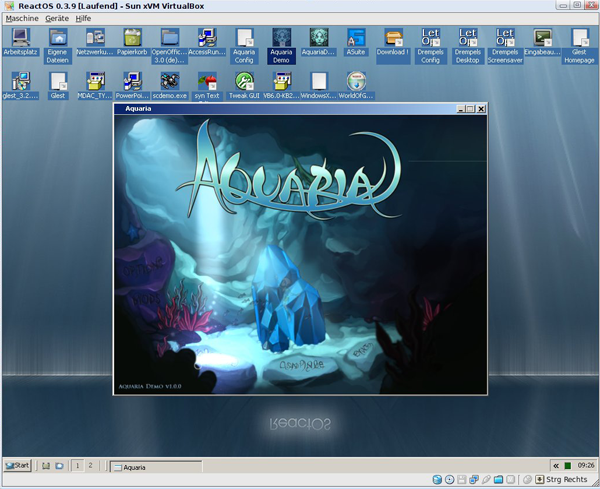Launch the Aquaria Demo desktop shortcut

click(281, 39)
